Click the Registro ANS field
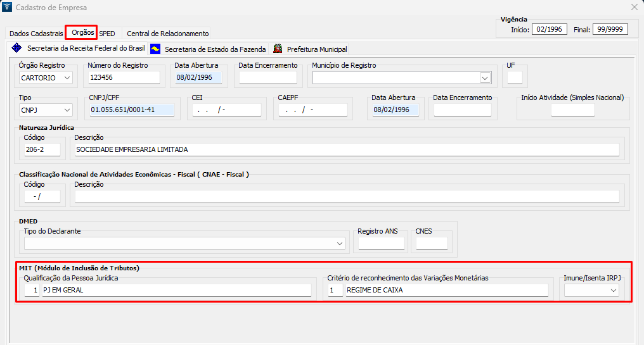Image resolution: width=644 pixels, height=345 pixels. (x=381, y=244)
